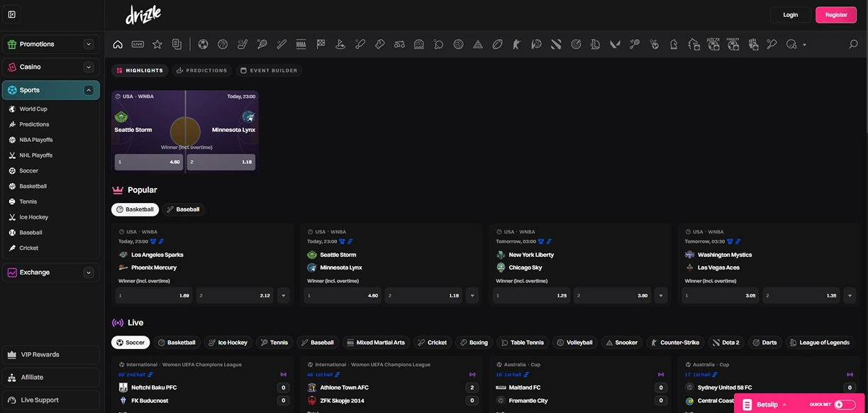Open more markets dropdown for Storm vs Lynx card
The height and width of the screenshot is (413, 868).
click(472, 295)
